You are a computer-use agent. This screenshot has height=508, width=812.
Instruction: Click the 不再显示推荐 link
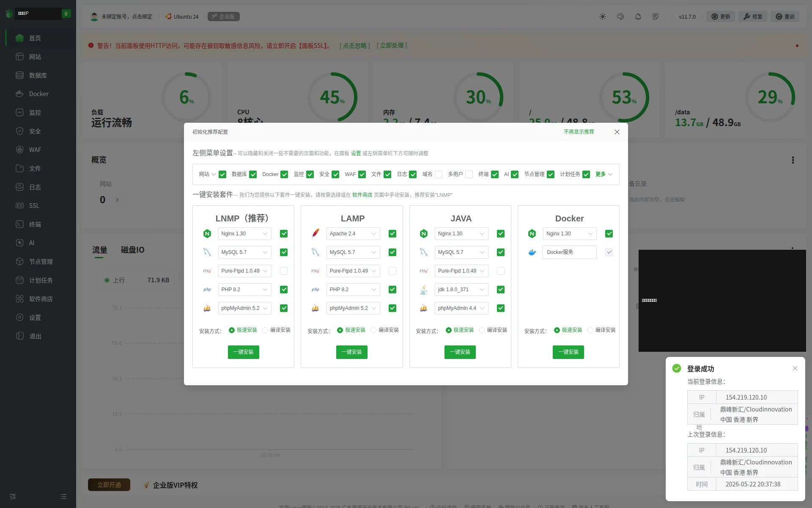tap(579, 132)
